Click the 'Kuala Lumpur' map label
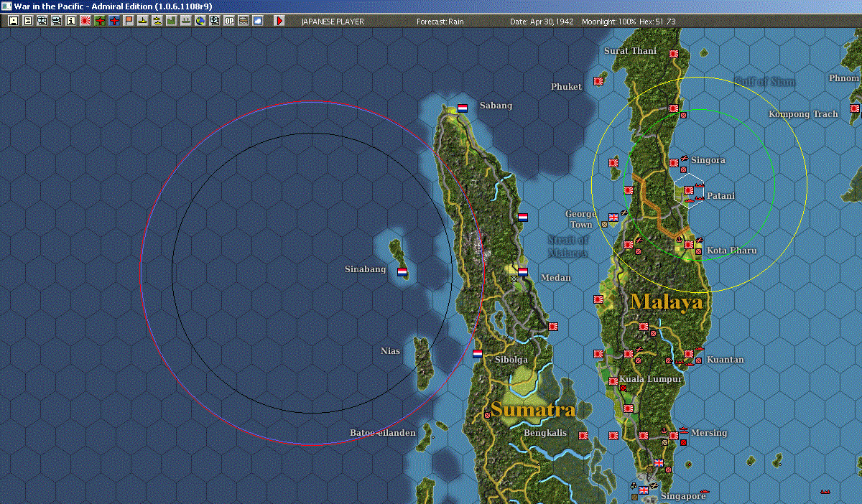This screenshot has height=504, width=862. pos(651,378)
